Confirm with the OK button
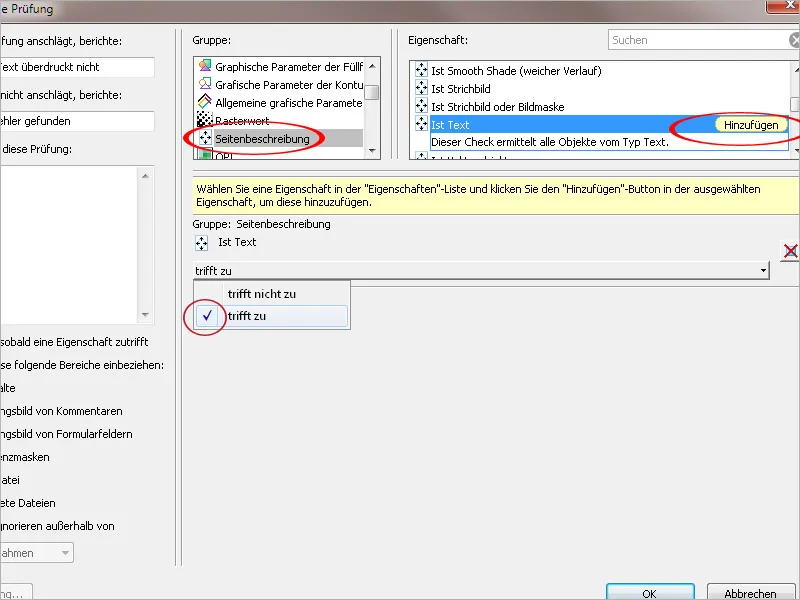This screenshot has height=600, width=800. coord(650,593)
